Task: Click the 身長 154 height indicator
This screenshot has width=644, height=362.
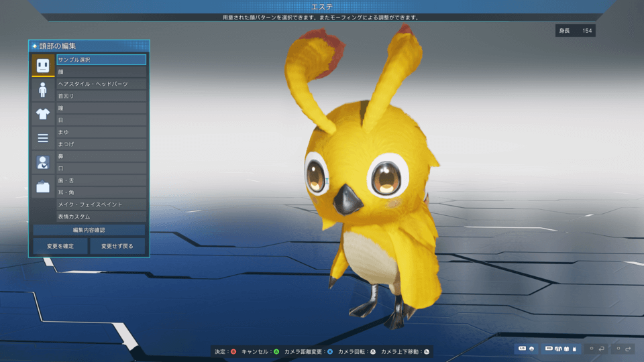Action: coord(576,31)
